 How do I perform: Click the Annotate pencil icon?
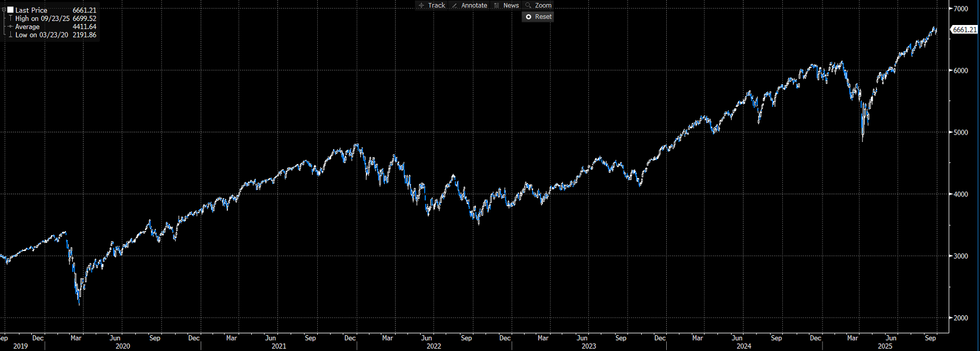pos(454,5)
